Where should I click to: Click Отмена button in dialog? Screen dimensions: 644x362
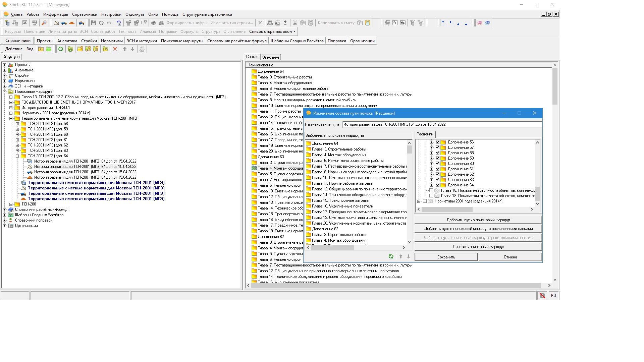510,257
